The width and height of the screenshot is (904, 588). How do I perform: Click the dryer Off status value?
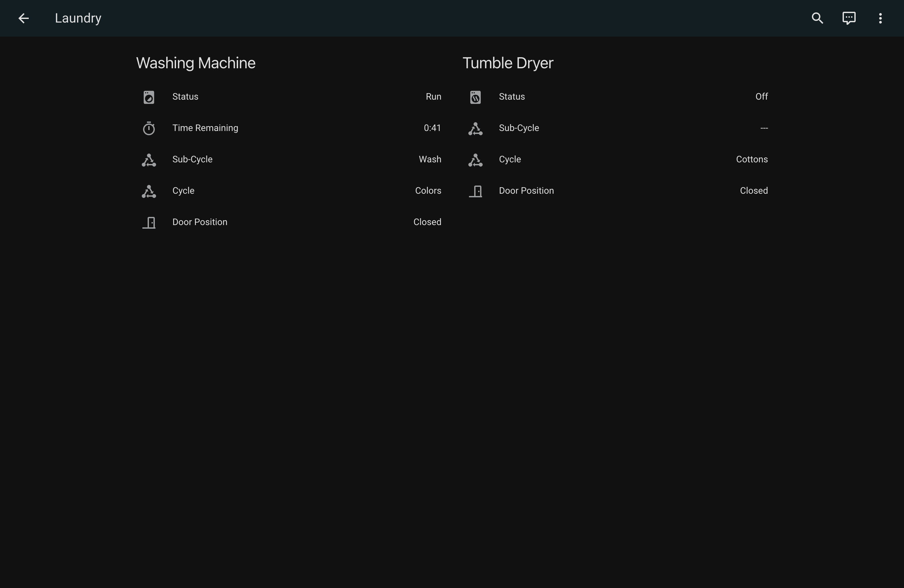tap(761, 97)
